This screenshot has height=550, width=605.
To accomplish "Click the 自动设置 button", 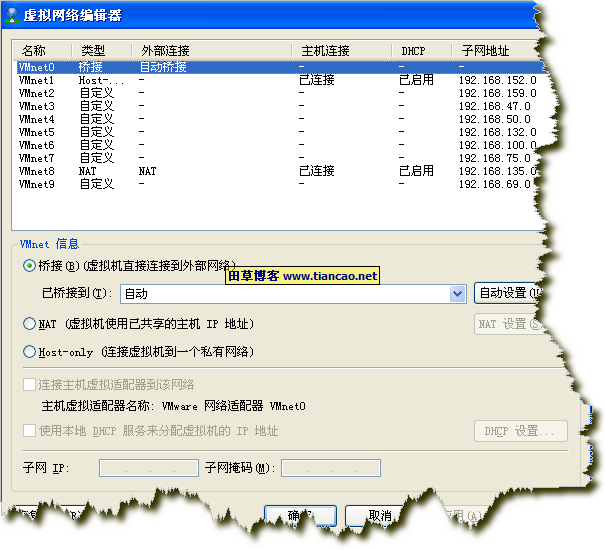I will (509, 293).
